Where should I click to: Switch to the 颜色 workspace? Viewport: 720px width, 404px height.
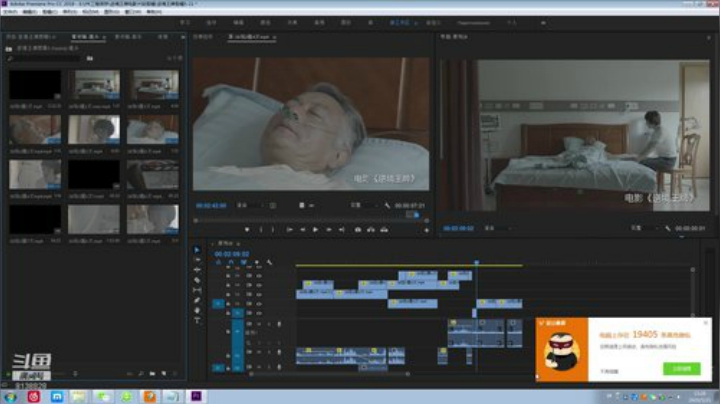[265, 22]
